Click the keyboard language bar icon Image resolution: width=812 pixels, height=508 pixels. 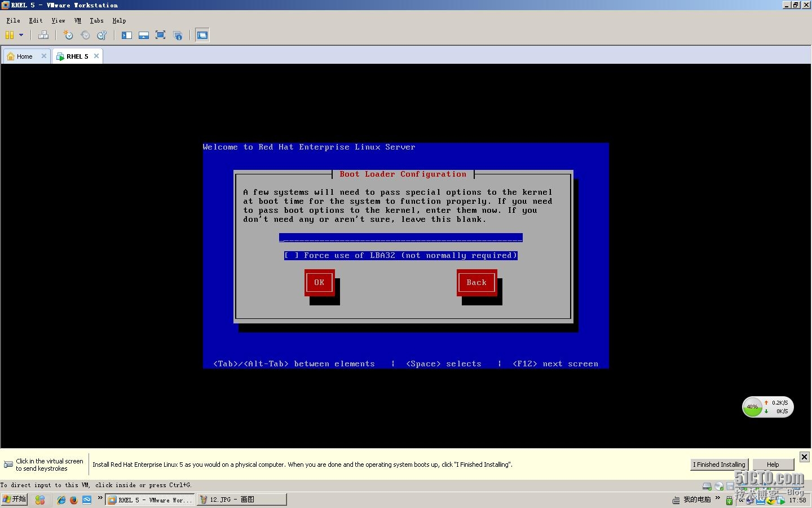click(x=676, y=500)
